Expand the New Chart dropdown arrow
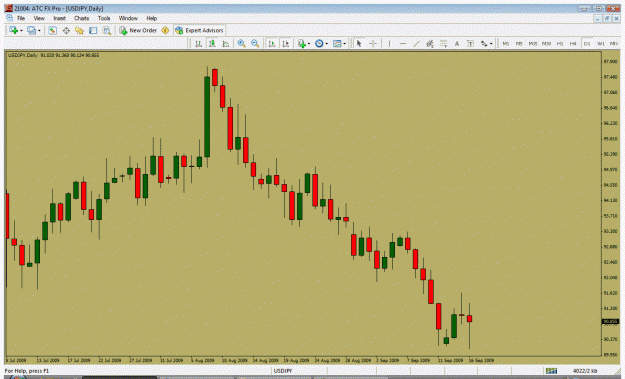 pyautogui.click(x=21, y=31)
